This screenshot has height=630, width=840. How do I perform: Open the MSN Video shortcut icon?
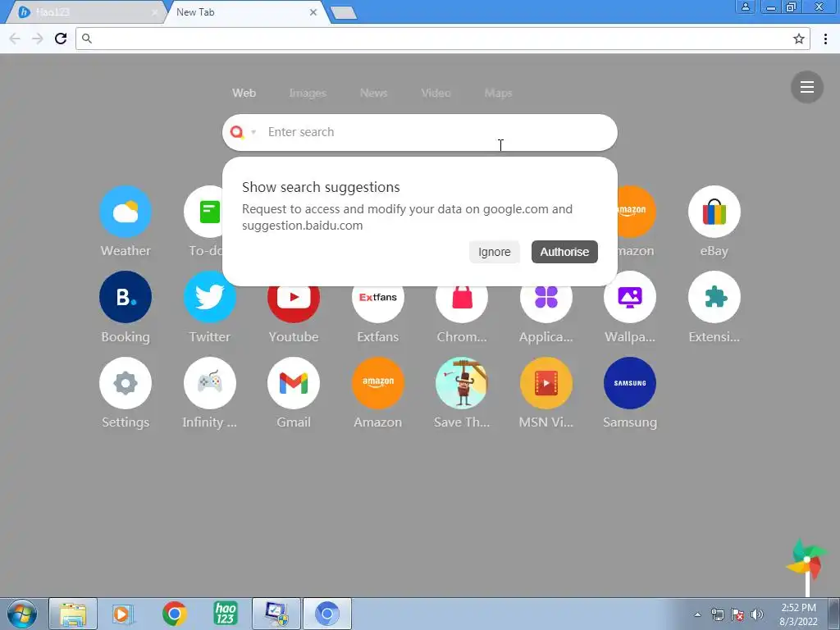(x=546, y=383)
